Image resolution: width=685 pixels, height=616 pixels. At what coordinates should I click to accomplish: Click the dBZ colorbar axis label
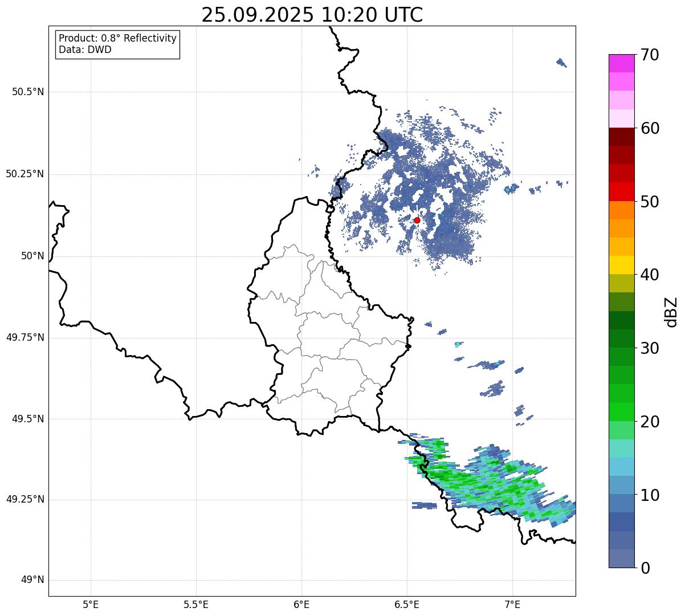671,312
